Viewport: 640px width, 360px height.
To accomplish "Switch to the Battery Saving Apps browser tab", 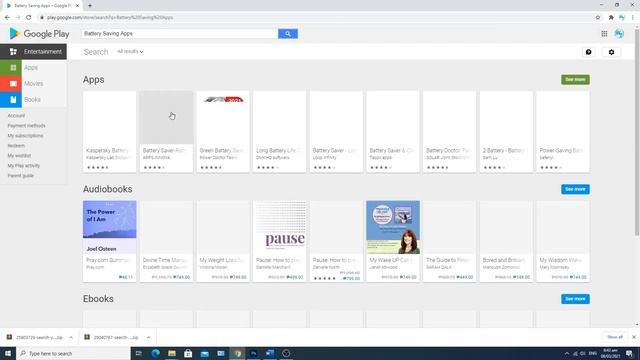I will coord(42,6).
